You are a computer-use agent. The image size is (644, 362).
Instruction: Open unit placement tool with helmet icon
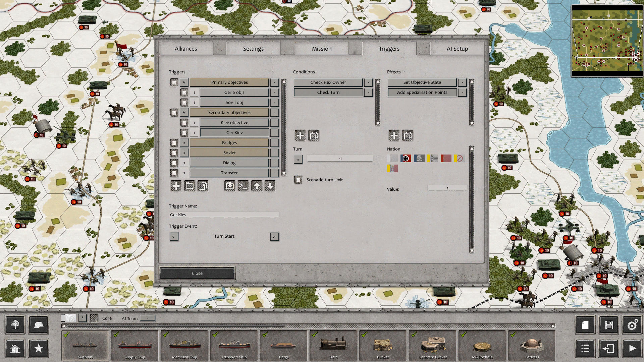[x=39, y=325]
